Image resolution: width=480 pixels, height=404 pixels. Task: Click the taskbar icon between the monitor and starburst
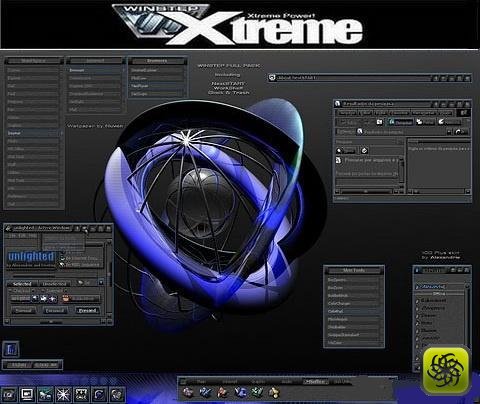(45, 394)
